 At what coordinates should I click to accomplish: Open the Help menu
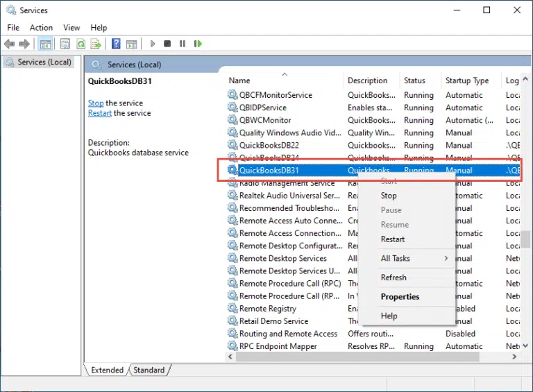click(99, 28)
